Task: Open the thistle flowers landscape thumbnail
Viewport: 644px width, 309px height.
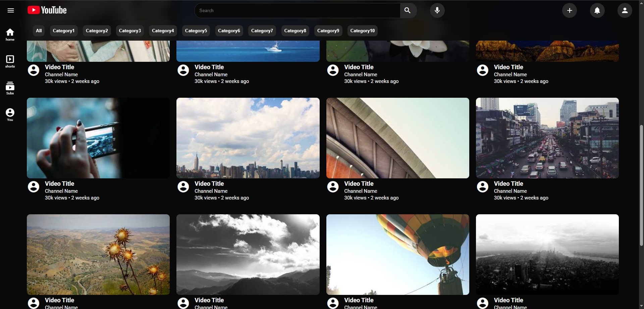Action: tap(98, 255)
